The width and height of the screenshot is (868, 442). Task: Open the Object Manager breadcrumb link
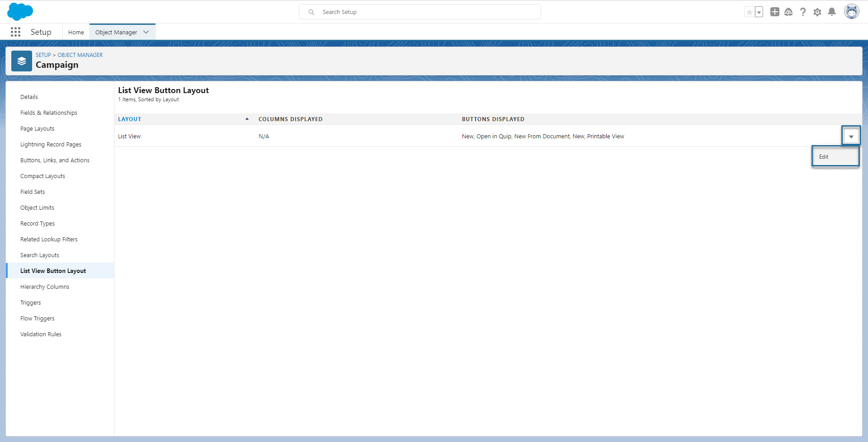coord(80,55)
